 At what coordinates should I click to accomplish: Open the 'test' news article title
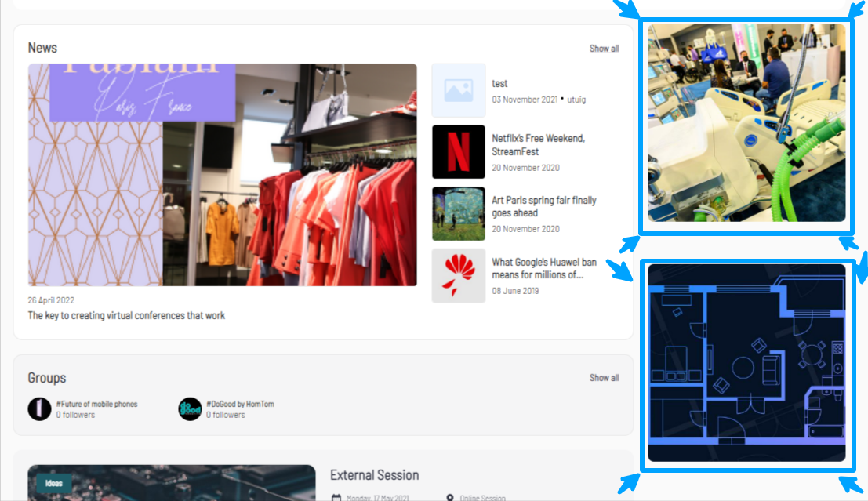pyautogui.click(x=499, y=84)
